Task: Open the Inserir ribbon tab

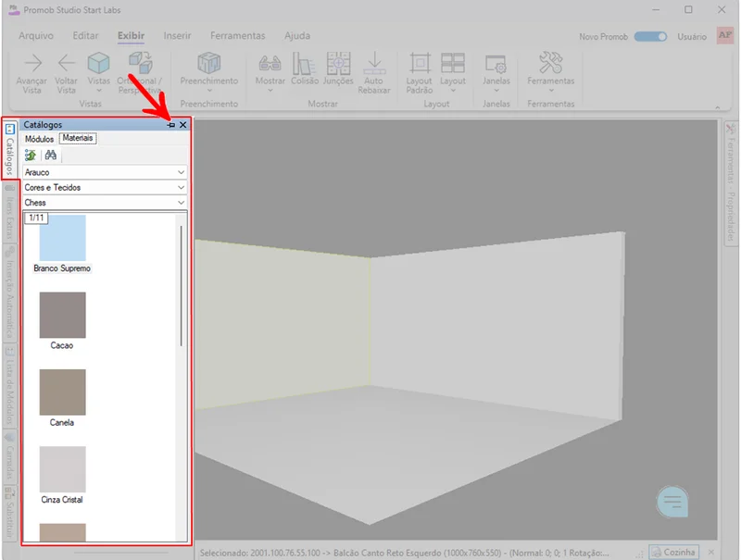Action: click(x=177, y=36)
